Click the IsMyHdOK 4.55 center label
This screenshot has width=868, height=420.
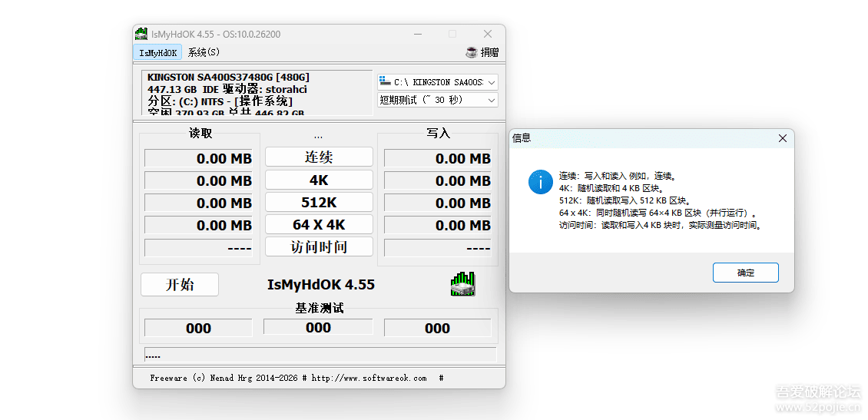coord(320,284)
